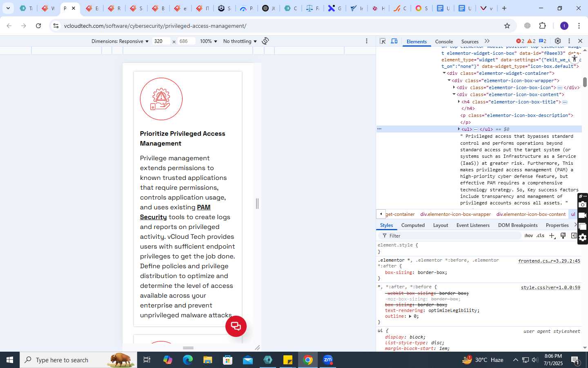The height and width of the screenshot is (368, 588).
Task: Select div.elementor-icon-box-wrapper breadcrumb
Action: click(x=456, y=214)
